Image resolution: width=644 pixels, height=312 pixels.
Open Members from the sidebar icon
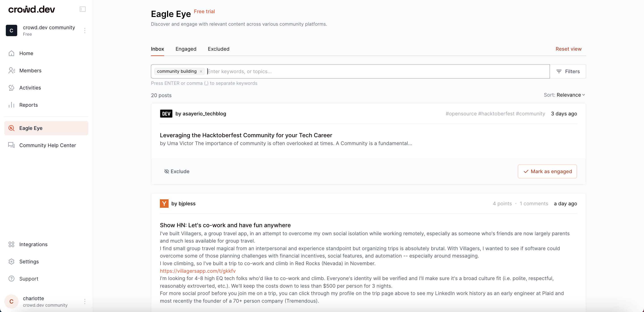(11, 70)
